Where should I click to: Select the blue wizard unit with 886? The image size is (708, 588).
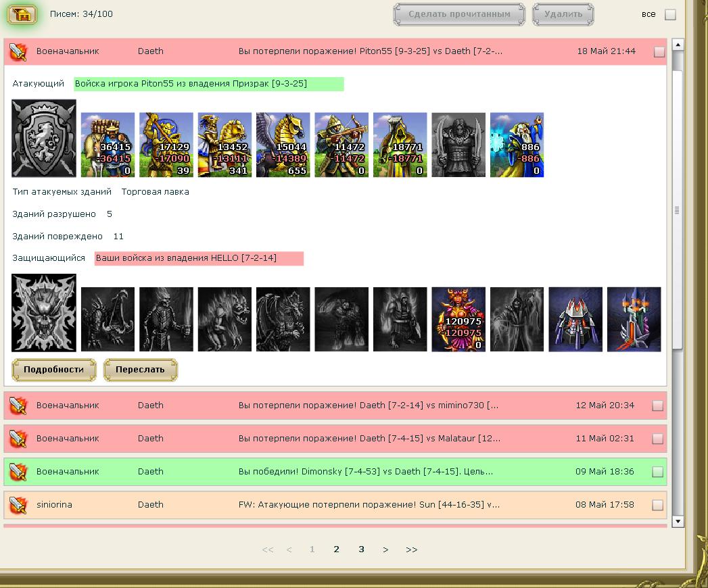517,145
